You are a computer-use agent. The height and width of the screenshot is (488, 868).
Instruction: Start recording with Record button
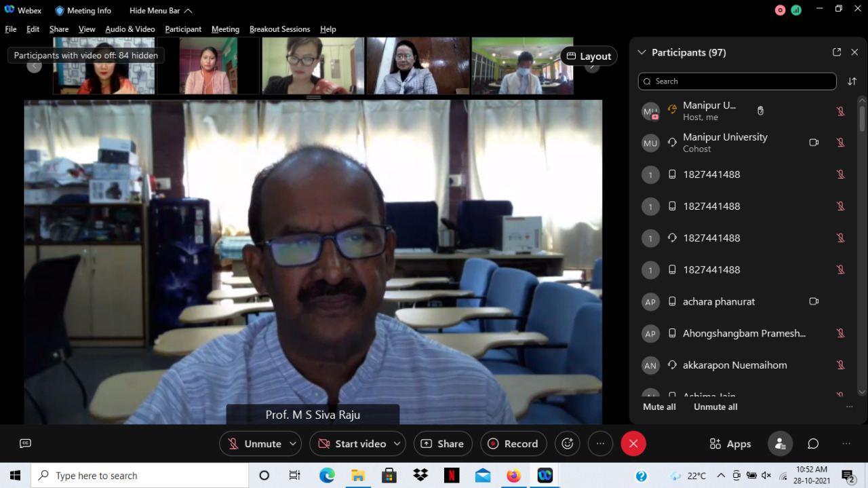513,444
